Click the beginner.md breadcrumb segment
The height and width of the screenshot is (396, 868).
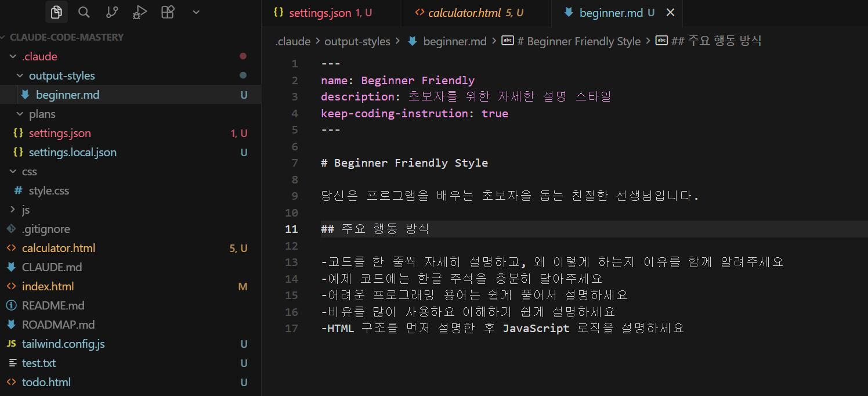point(455,41)
